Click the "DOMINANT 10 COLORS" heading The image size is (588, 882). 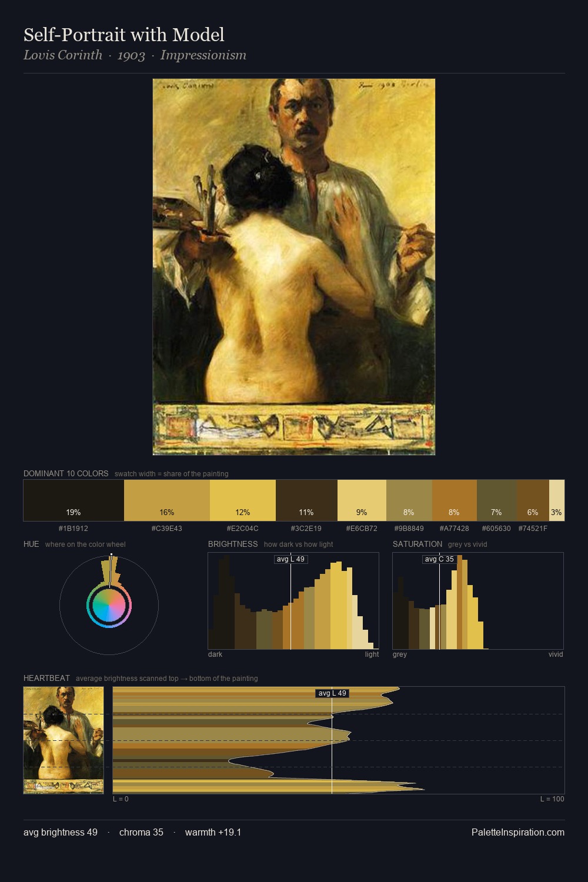point(66,473)
